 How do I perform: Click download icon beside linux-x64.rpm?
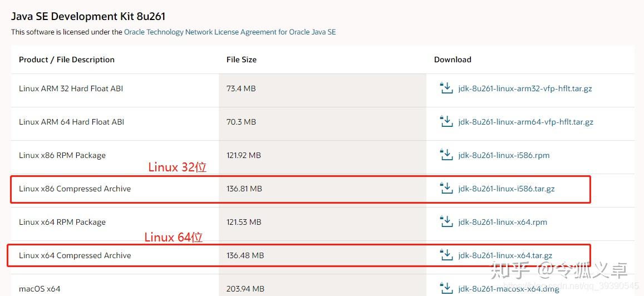(446, 221)
